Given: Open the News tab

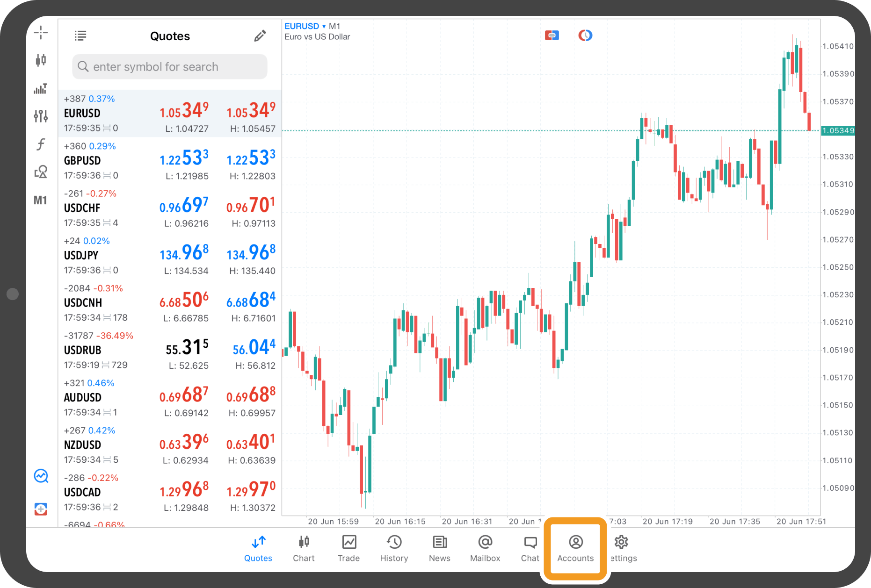Looking at the screenshot, I should click(439, 548).
